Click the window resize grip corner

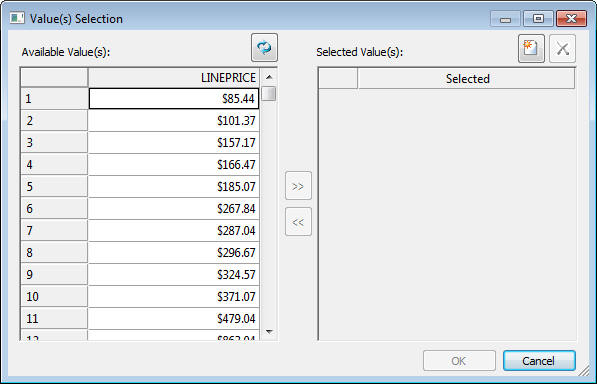pyautogui.click(x=584, y=370)
